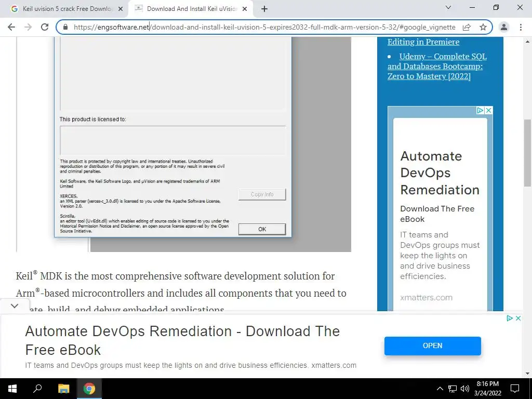View site information via the lock icon
The width and height of the screenshot is (532, 399).
tap(65, 27)
